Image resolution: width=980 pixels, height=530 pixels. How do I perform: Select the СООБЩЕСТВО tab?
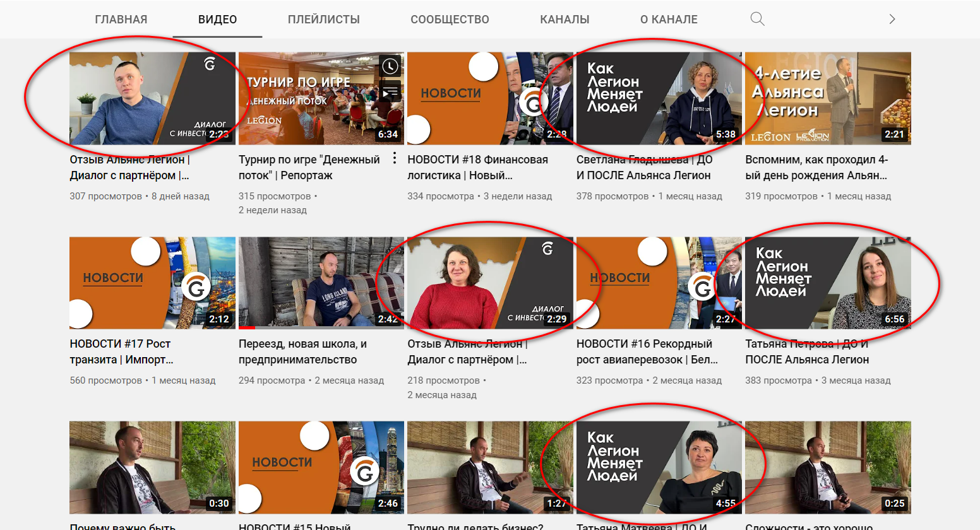(450, 20)
